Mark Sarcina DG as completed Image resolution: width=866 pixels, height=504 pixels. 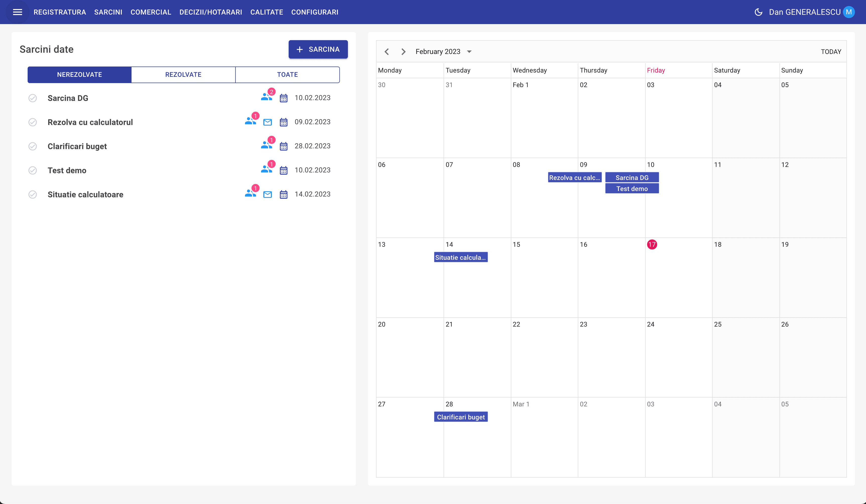(33, 98)
